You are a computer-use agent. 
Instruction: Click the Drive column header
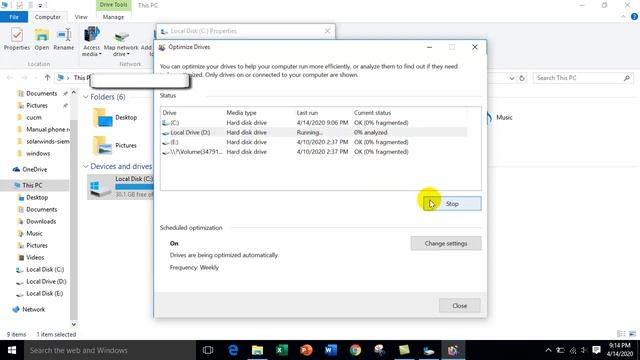tap(169, 113)
